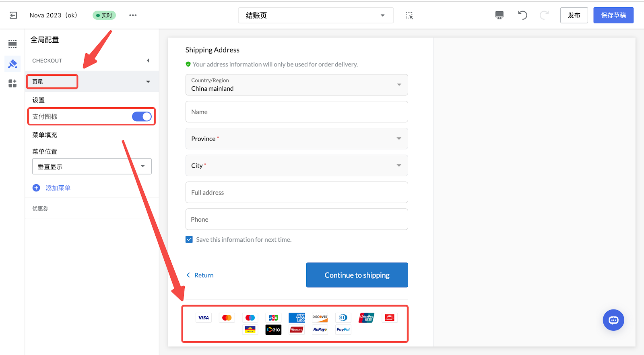Click the exit editor icon
This screenshot has width=644, height=355.
[x=13, y=15]
